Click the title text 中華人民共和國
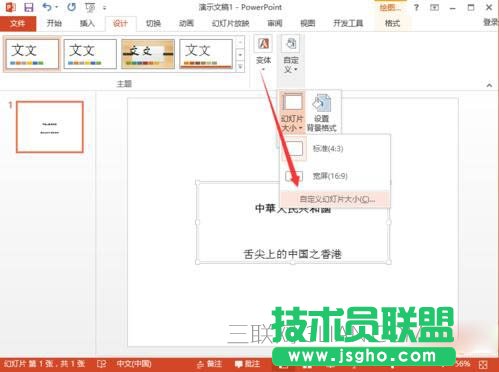Image resolution: width=499 pixels, height=372 pixels. tap(293, 209)
